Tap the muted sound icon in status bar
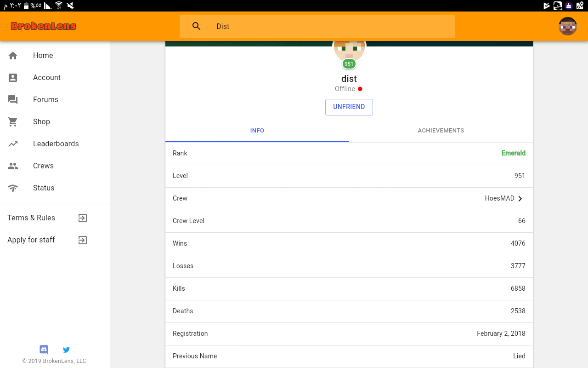The width and height of the screenshot is (588, 368). pyautogui.click(x=70, y=6)
